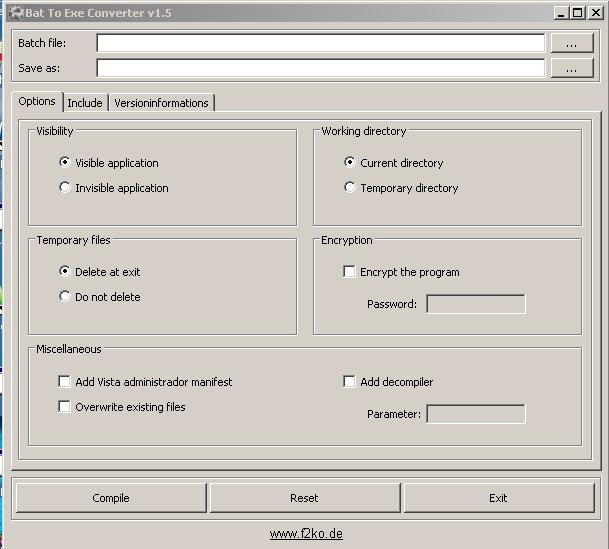Click into the Save as path field
Screen dimensions: 609x549
[321, 68]
